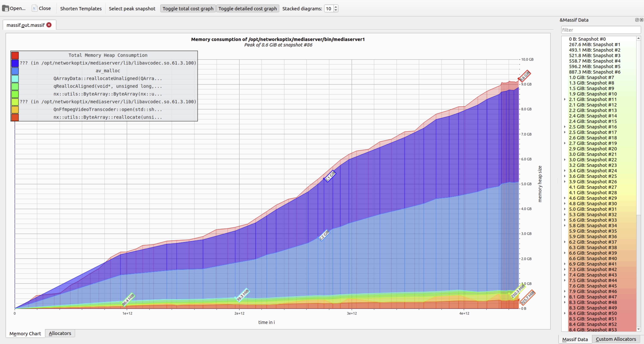Float the Massif Data dock panel

(637, 20)
